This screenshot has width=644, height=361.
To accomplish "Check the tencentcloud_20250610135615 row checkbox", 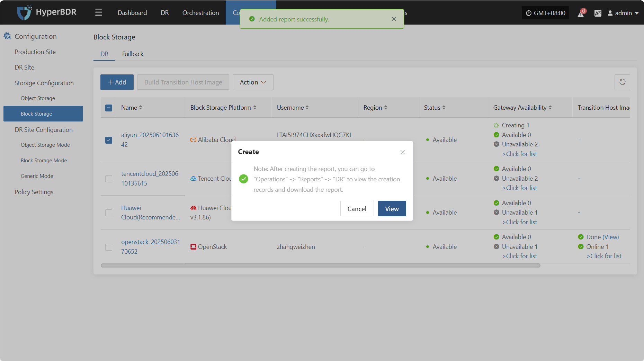I will click(109, 179).
